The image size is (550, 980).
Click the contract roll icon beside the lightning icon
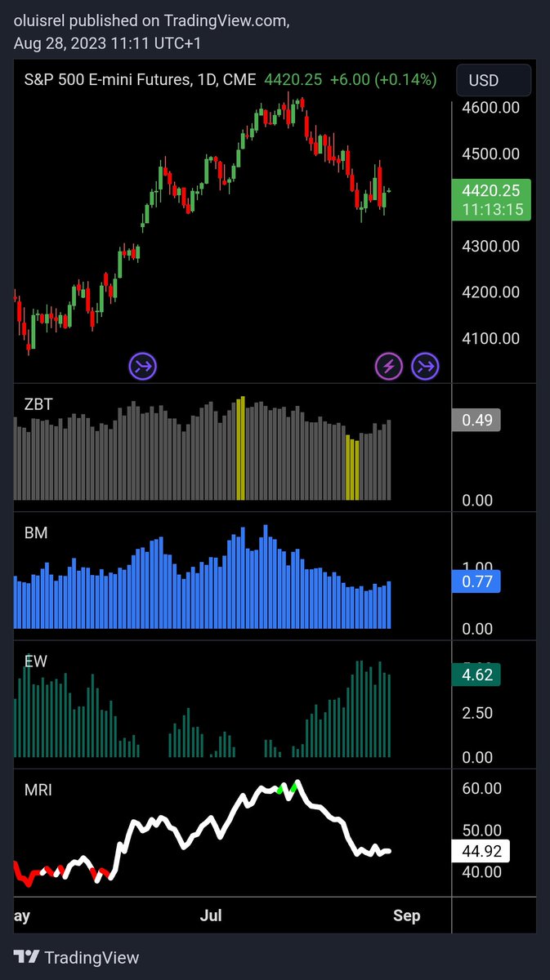point(425,367)
